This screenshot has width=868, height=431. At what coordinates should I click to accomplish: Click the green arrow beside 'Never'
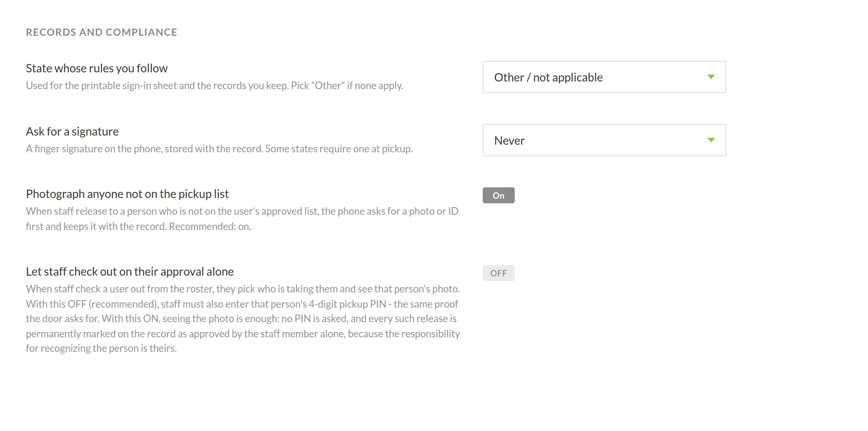(711, 140)
